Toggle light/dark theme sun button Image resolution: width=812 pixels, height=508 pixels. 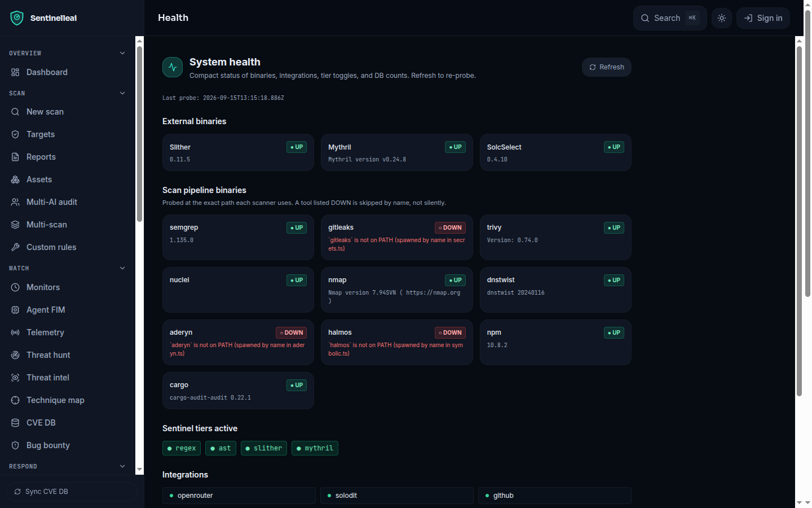tap(722, 18)
